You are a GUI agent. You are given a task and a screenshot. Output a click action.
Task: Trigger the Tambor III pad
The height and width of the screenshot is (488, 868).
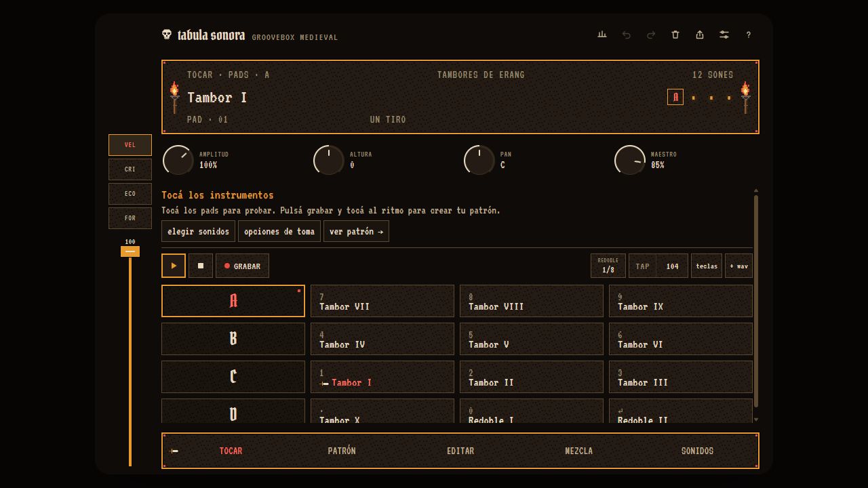coord(681,377)
